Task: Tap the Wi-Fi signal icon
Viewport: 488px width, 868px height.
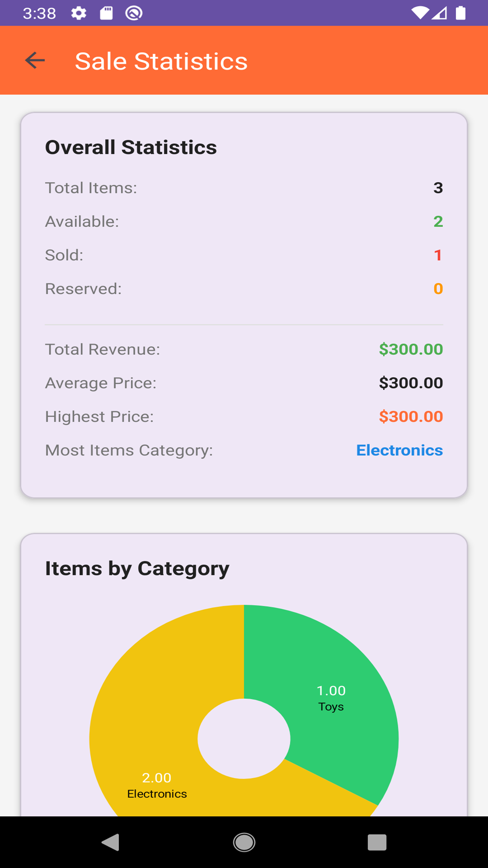Action: pos(420,13)
